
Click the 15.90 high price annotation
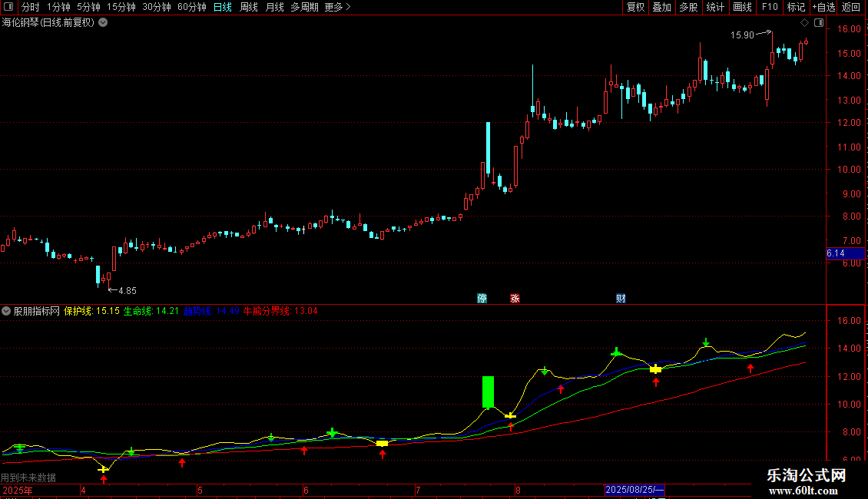(742, 35)
